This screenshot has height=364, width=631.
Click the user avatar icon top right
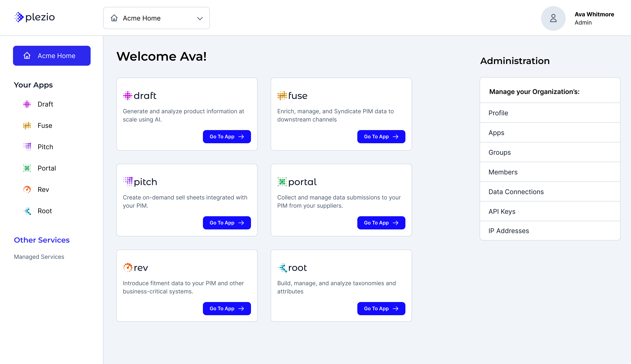click(x=553, y=18)
